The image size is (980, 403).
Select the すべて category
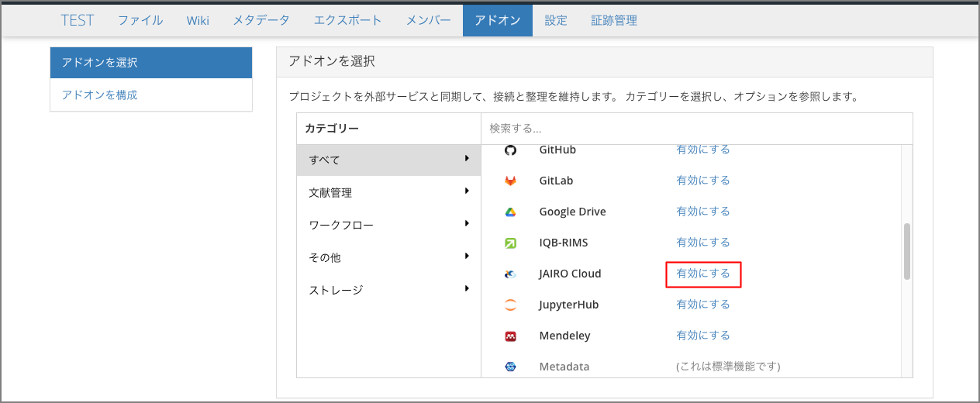(x=388, y=160)
